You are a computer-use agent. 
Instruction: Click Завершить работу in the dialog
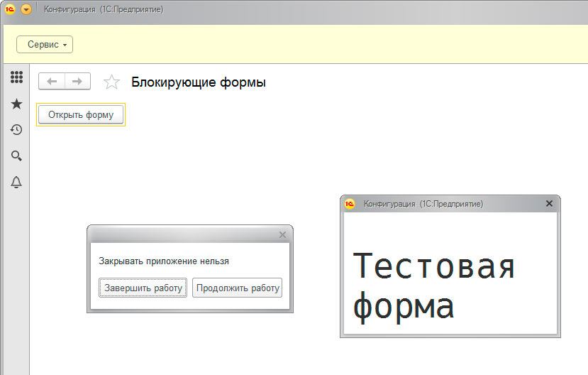(x=143, y=288)
